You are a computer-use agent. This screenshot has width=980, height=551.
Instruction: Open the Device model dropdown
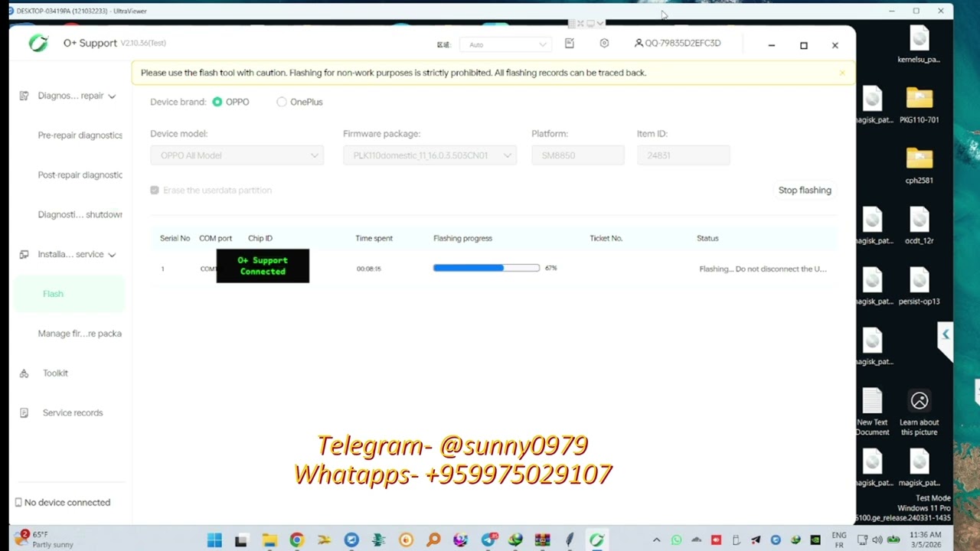[x=237, y=155]
